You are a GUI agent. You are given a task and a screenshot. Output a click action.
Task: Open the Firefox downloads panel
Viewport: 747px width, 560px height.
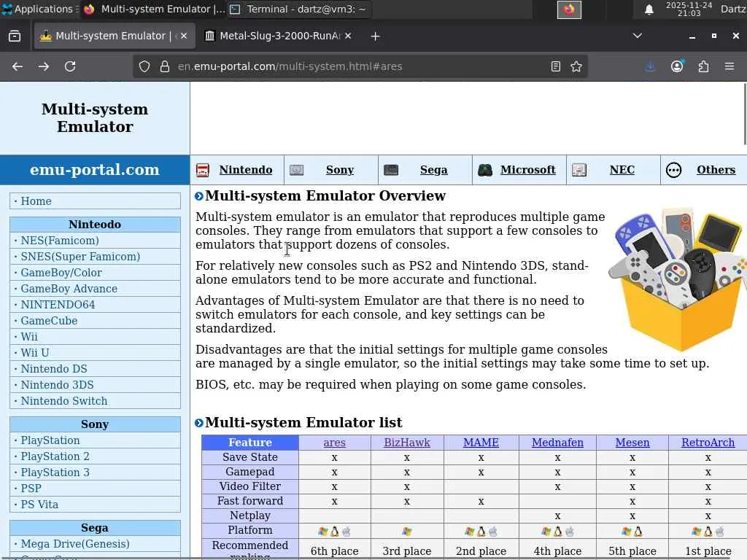click(x=650, y=66)
